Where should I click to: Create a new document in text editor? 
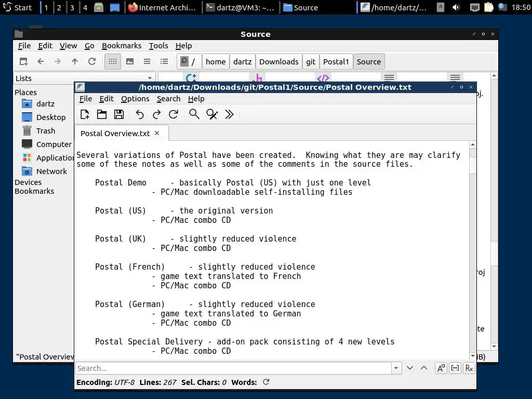coord(85,114)
